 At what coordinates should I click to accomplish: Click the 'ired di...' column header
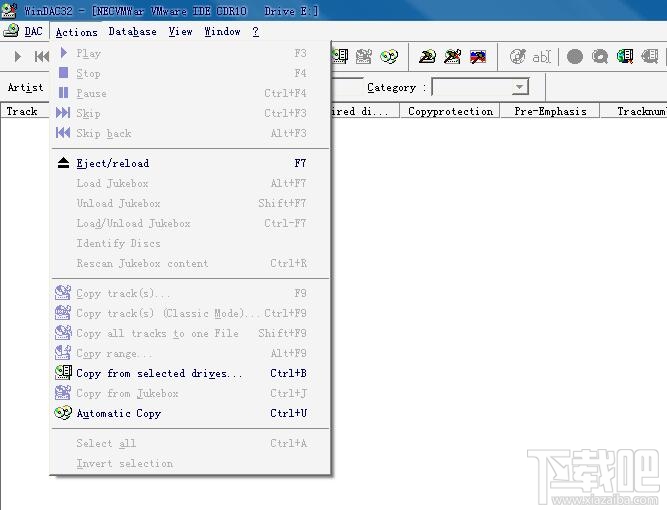pos(365,111)
